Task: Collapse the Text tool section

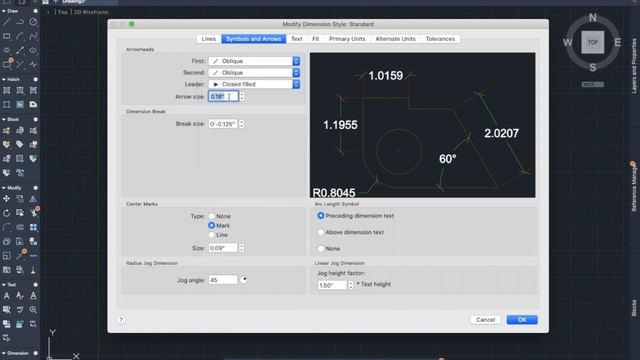Action: pos(4,284)
